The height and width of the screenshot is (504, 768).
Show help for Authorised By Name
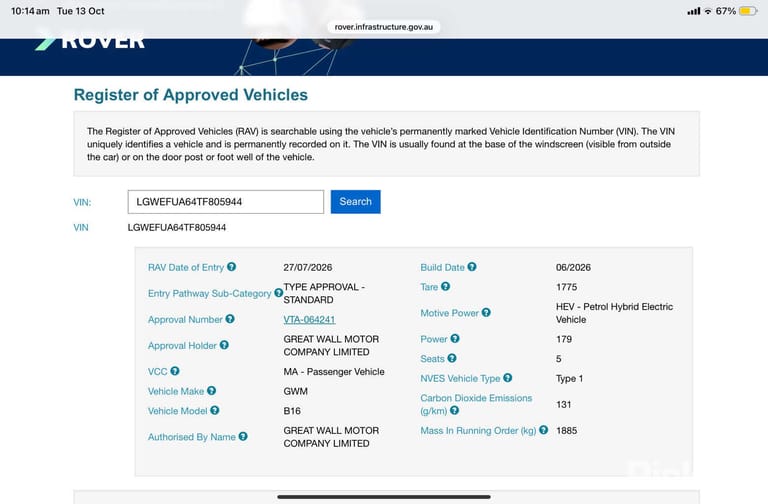pos(243,436)
